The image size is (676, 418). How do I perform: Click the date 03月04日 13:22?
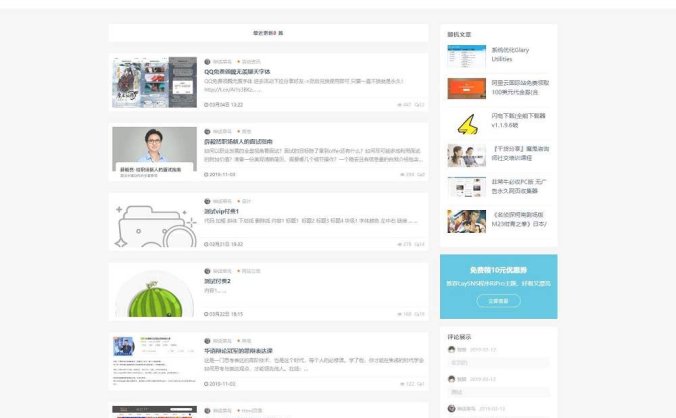pyautogui.click(x=226, y=105)
